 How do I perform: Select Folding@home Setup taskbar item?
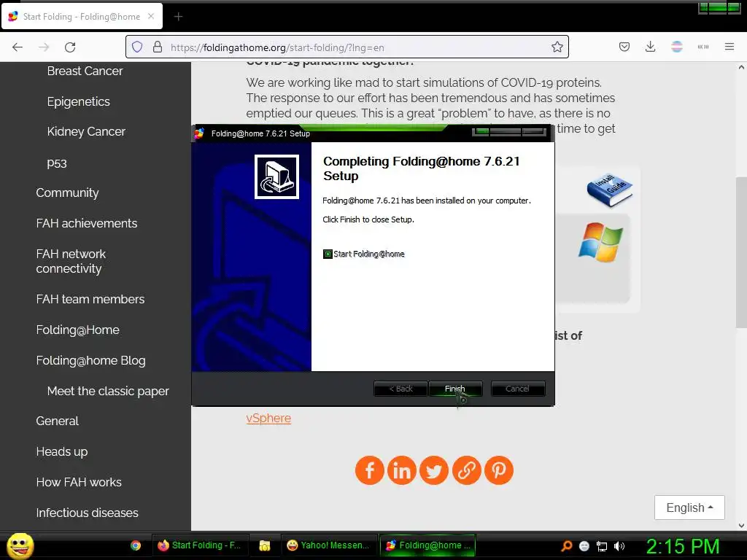tap(427, 545)
